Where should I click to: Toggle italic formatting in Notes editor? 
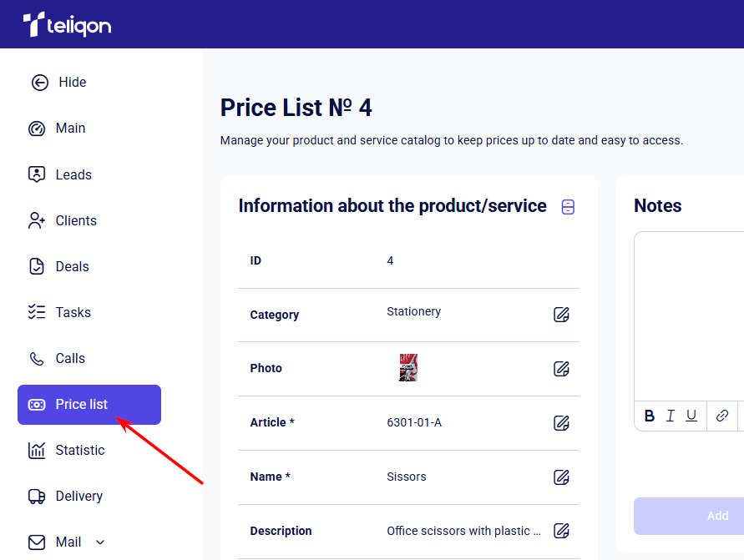point(670,416)
